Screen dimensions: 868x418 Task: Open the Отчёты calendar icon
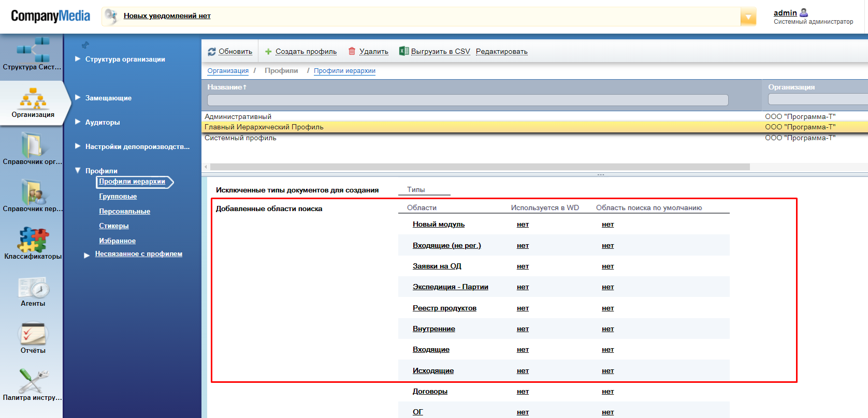tap(33, 334)
